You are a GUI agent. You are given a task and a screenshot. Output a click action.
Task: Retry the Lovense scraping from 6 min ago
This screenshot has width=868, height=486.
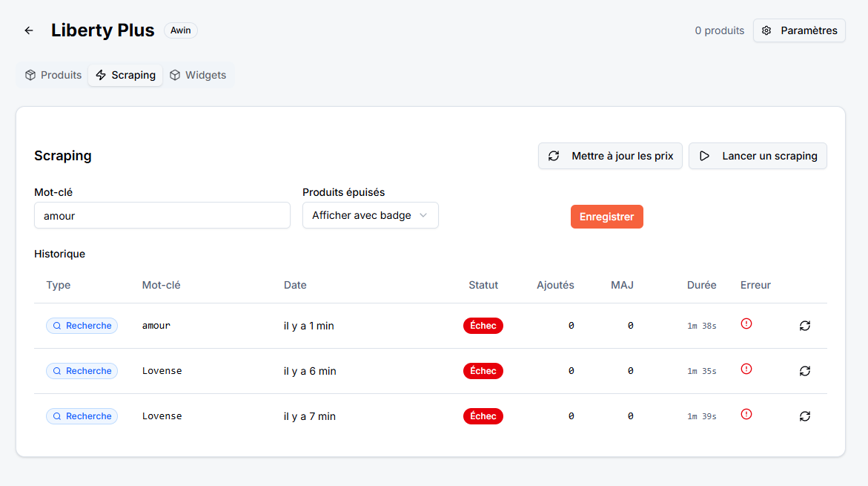pyautogui.click(x=805, y=371)
